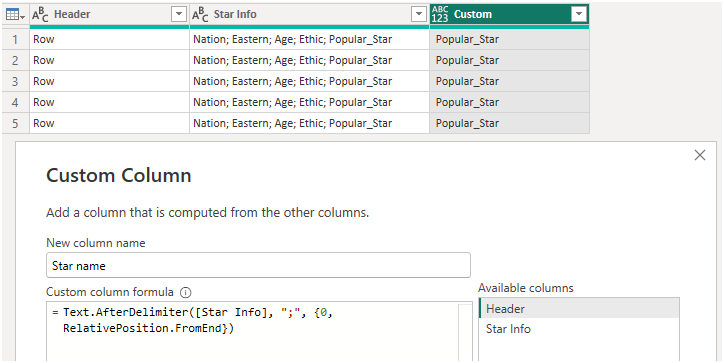Click the Header cell in row 5
This screenshot has width=724, height=363.
109,123
